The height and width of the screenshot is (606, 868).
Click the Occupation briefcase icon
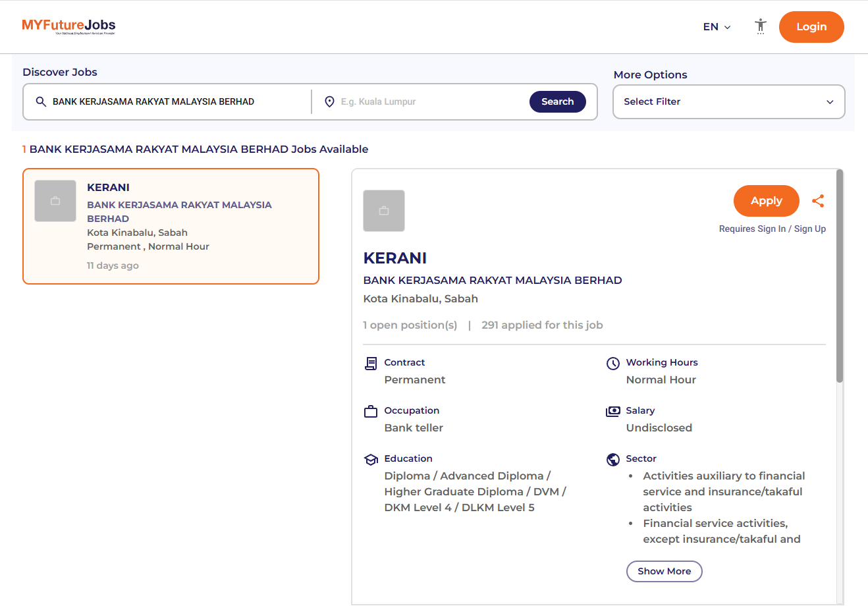[371, 411]
